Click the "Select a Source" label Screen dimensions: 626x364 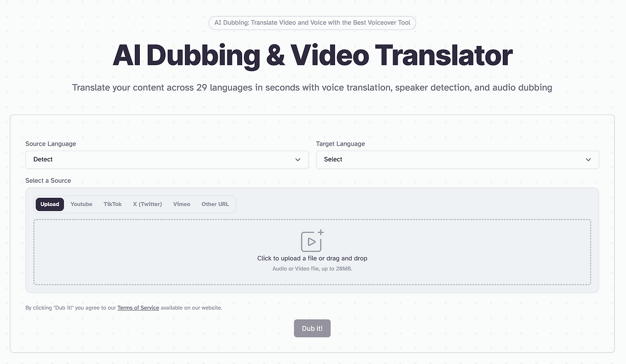(48, 180)
